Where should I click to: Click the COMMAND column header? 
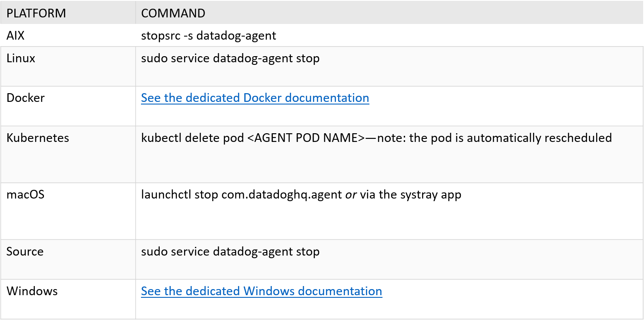pyautogui.click(x=173, y=13)
